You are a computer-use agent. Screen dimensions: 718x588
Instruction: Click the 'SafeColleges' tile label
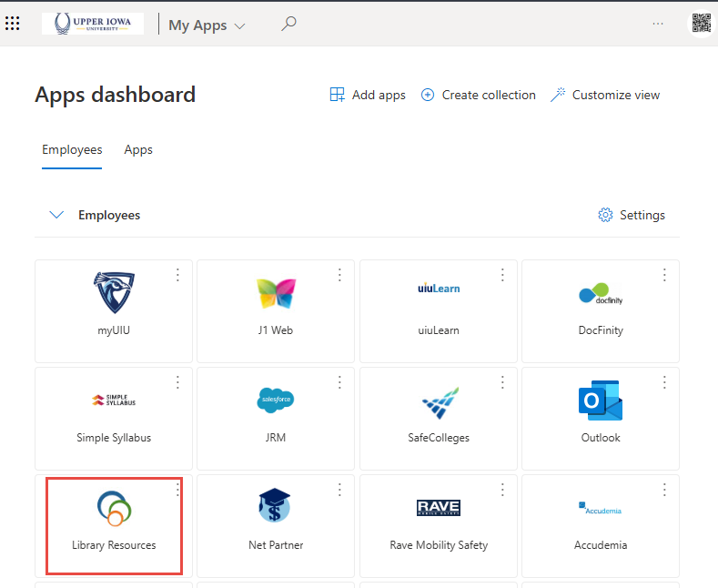click(439, 438)
